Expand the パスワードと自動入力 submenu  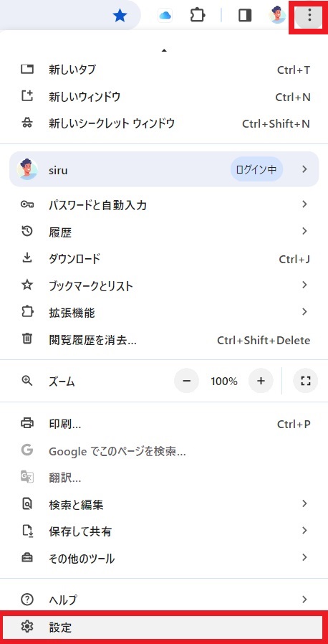(164, 204)
